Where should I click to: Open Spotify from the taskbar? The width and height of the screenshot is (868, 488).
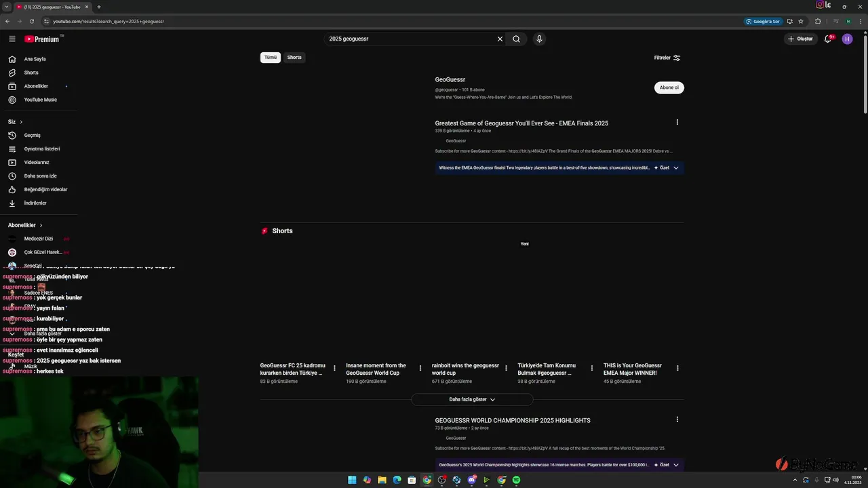[516, 480]
